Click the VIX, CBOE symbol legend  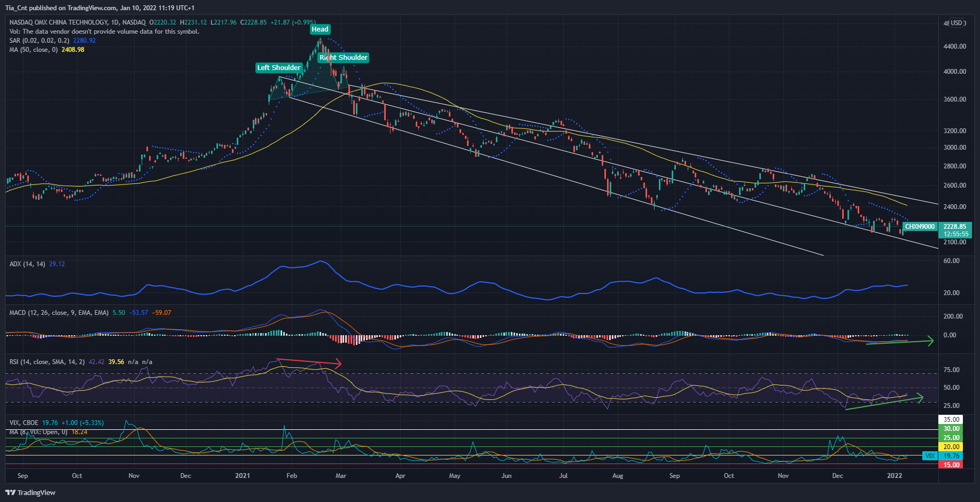(x=24, y=423)
